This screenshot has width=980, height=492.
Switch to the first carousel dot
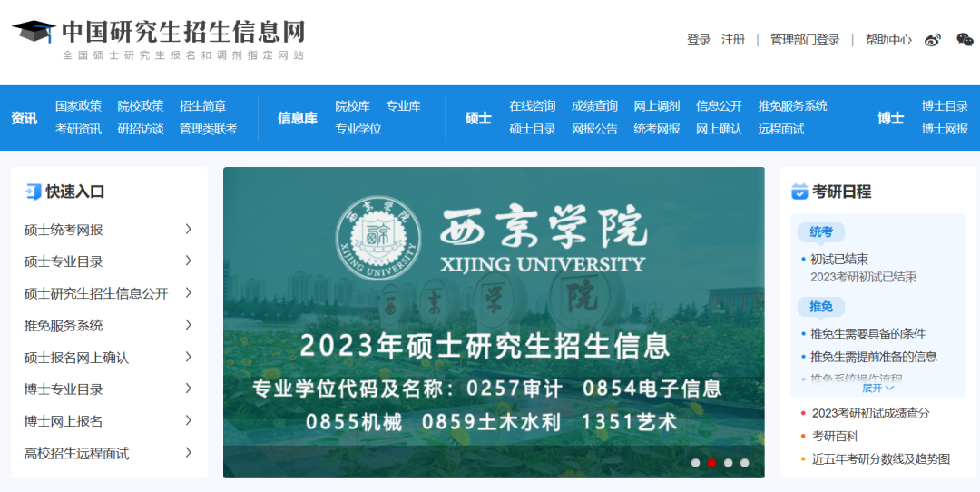coord(695,463)
